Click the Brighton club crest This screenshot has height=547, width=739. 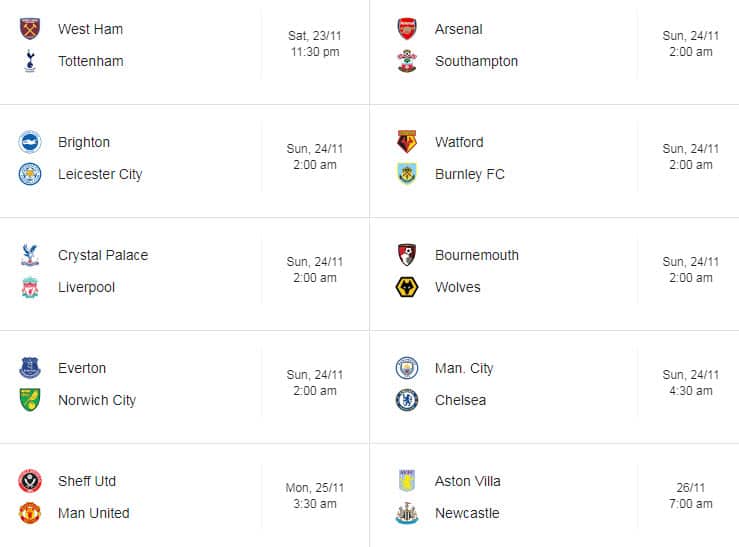click(30, 142)
